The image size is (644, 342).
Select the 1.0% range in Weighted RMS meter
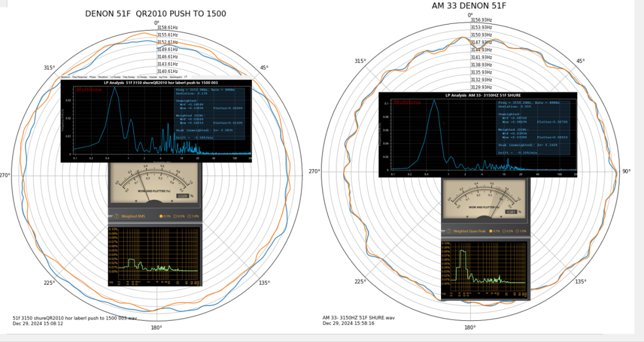click(193, 216)
